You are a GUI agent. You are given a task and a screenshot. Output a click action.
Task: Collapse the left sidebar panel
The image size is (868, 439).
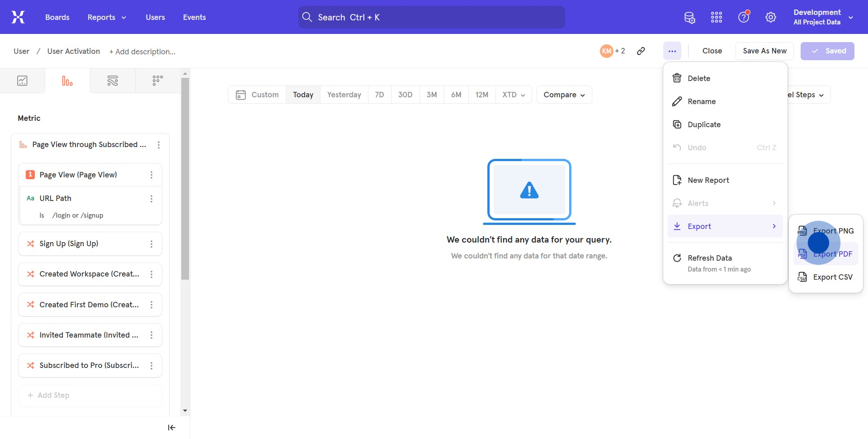click(x=171, y=428)
